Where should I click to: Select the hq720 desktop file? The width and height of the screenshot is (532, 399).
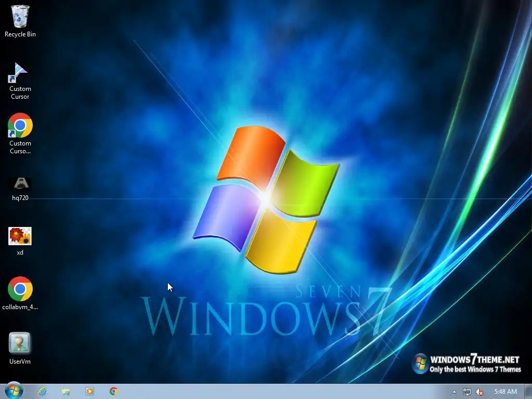tap(20, 189)
